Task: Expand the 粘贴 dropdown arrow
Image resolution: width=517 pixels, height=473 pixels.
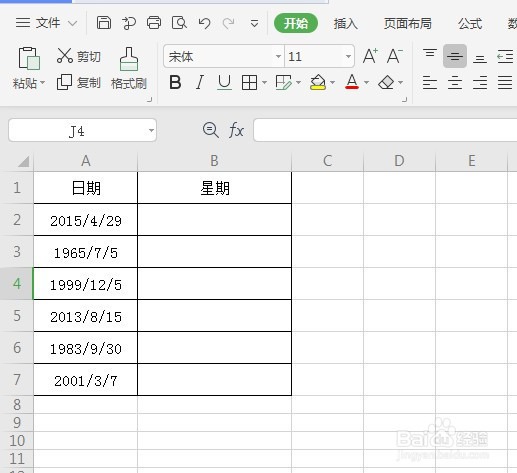Action: coord(43,82)
